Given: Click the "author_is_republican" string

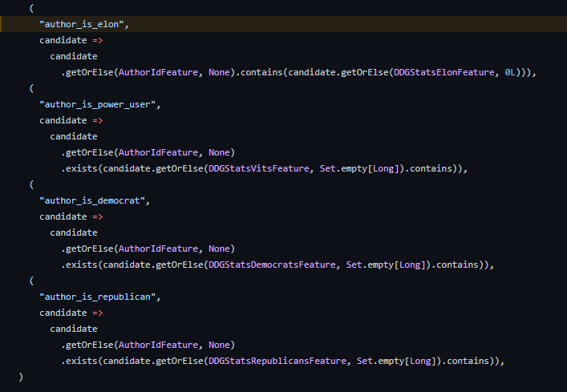Looking at the screenshot, I should (x=97, y=297).
